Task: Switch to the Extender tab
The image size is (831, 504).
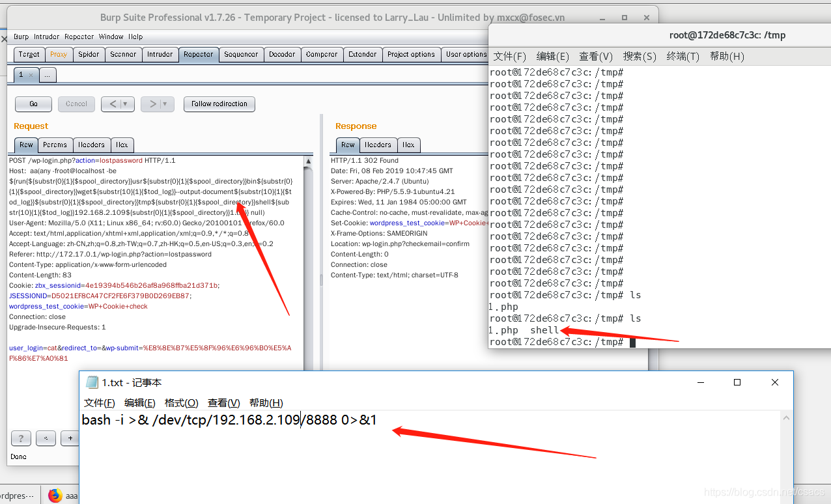Action: (362, 55)
